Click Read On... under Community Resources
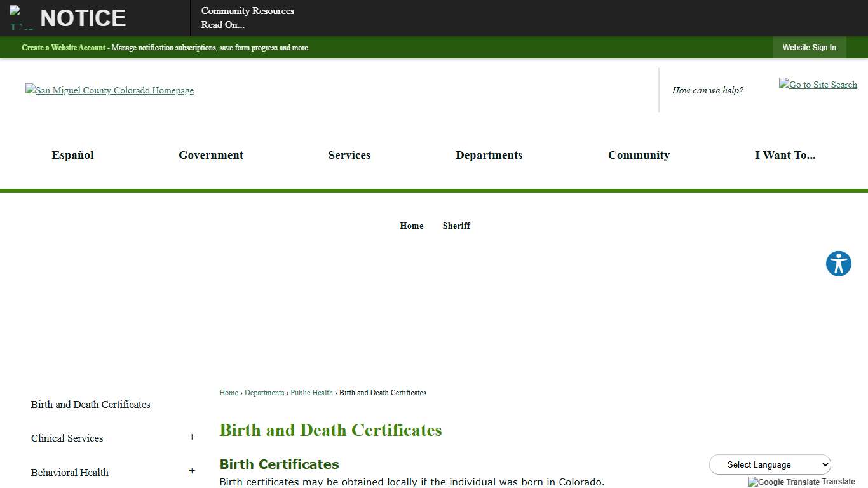The image size is (868, 488). tap(222, 25)
